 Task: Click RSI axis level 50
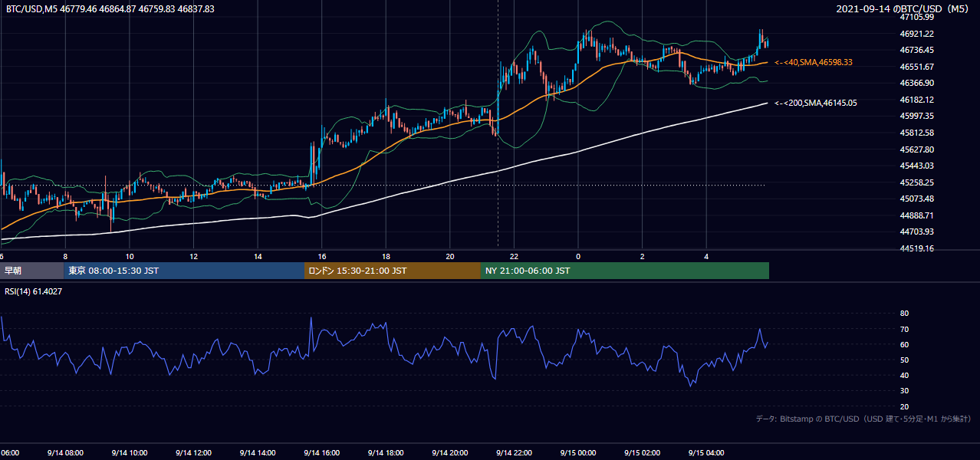(x=904, y=360)
